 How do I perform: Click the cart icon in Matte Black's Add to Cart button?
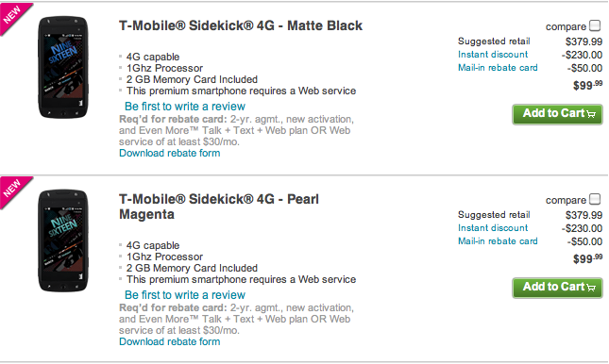click(x=591, y=114)
